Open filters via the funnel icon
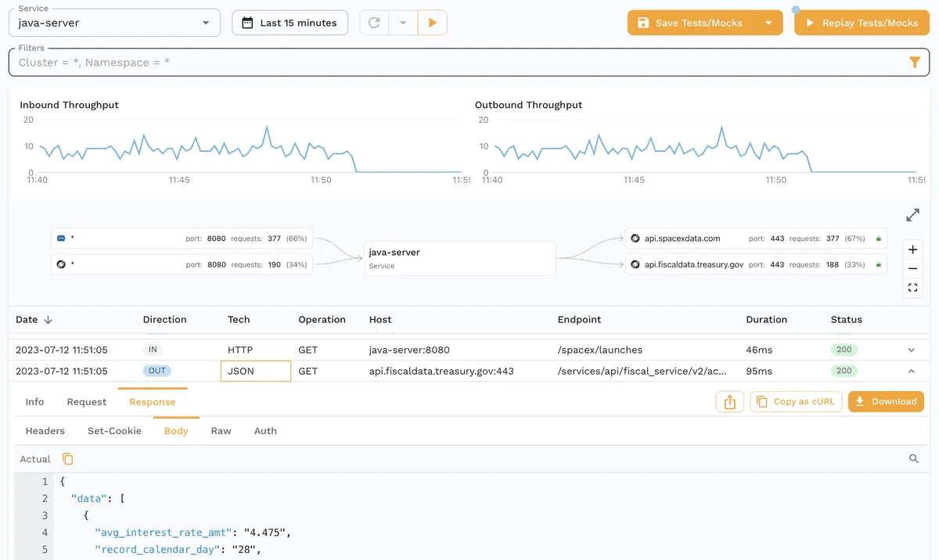This screenshot has height=560, width=939. click(x=915, y=61)
